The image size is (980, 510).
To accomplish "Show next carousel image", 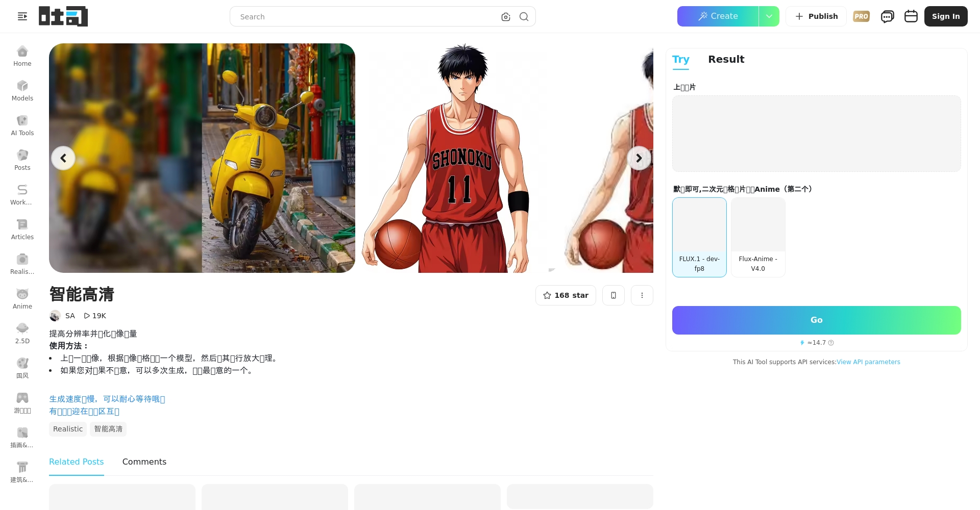I will [x=639, y=158].
